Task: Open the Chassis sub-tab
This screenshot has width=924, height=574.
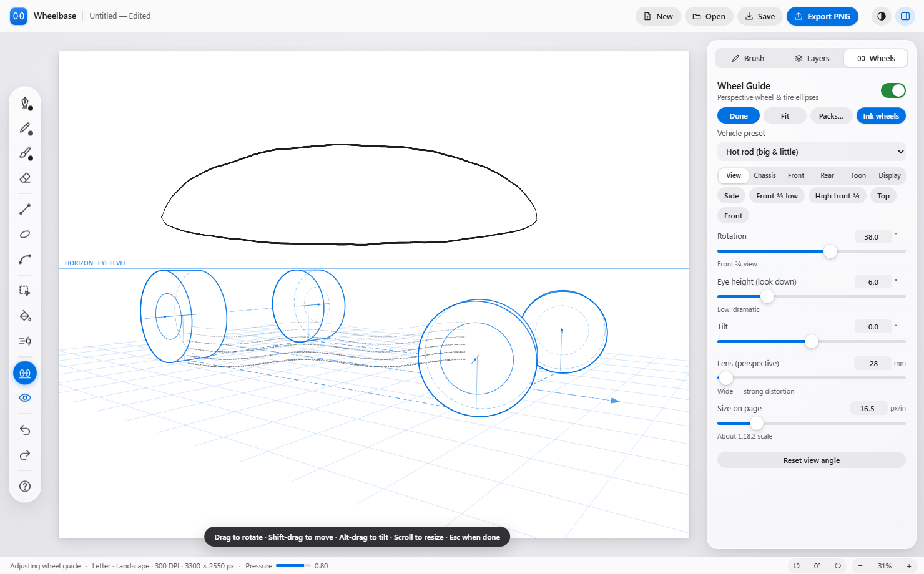Action: click(765, 175)
